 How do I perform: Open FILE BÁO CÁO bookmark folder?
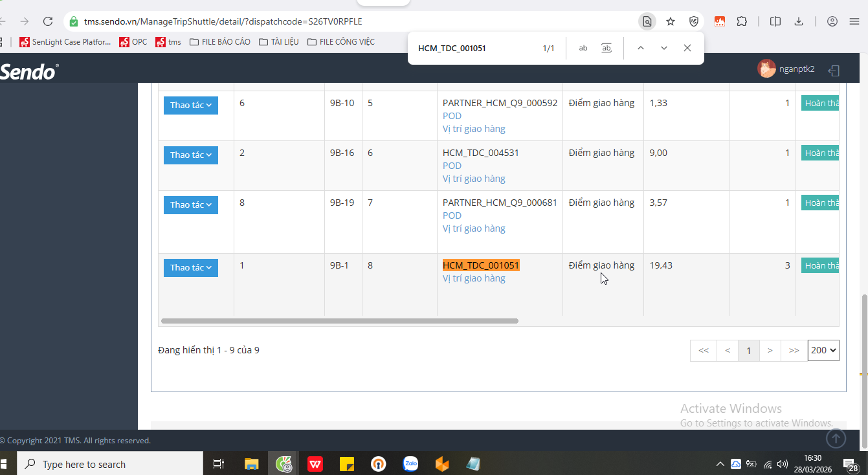click(220, 42)
